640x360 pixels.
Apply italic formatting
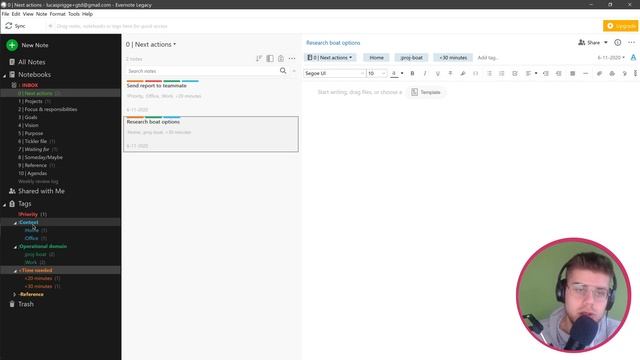[x=425, y=73]
